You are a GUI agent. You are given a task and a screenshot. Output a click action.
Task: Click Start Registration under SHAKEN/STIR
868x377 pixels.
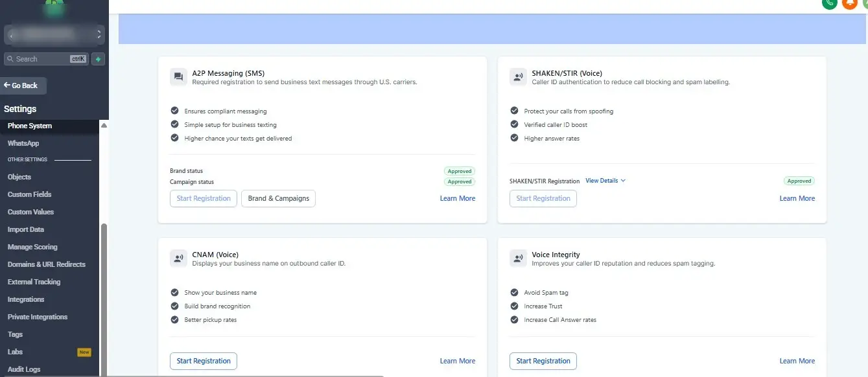click(x=543, y=198)
